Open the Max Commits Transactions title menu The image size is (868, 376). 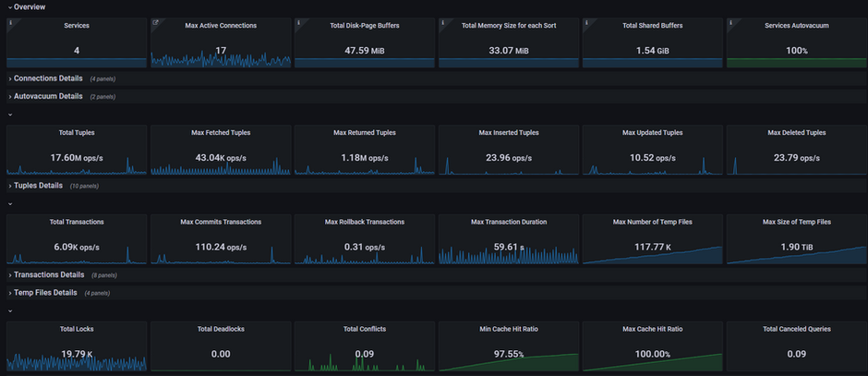(221, 222)
